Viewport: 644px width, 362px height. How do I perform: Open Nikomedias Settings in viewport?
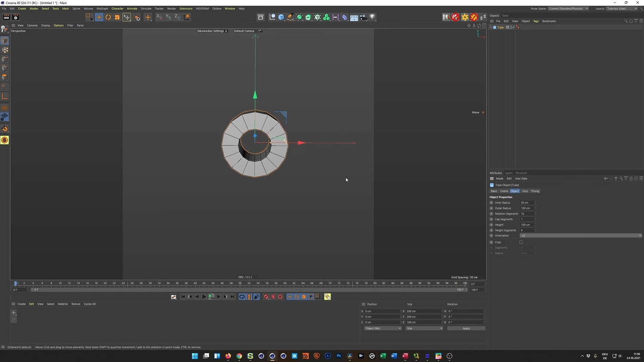[212, 31]
